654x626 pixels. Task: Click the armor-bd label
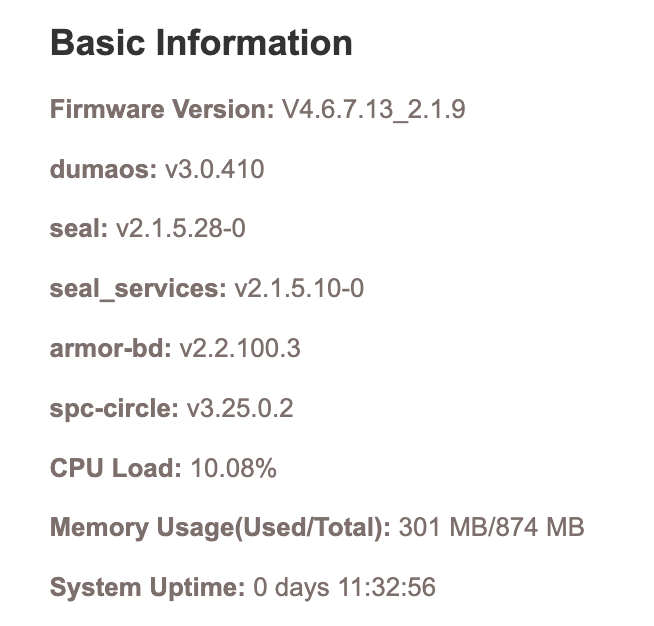pos(110,349)
